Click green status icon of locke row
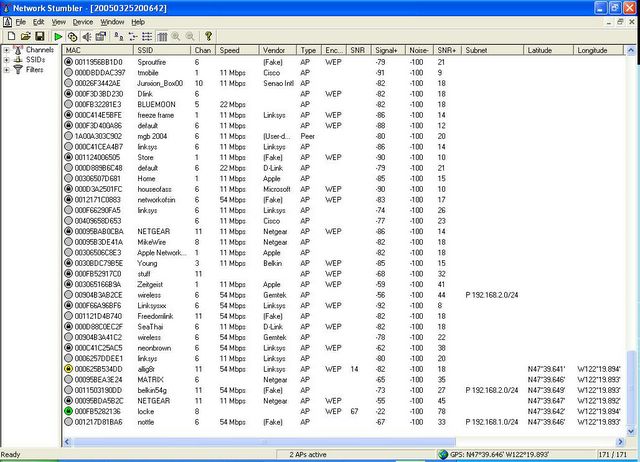Screen dimensions: 640x462 click(x=69, y=411)
